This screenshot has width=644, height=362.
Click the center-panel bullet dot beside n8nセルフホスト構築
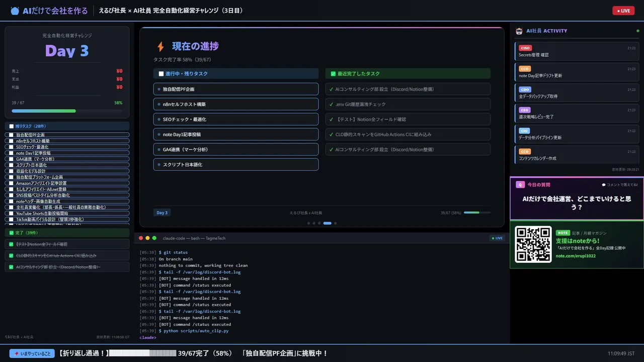click(159, 104)
